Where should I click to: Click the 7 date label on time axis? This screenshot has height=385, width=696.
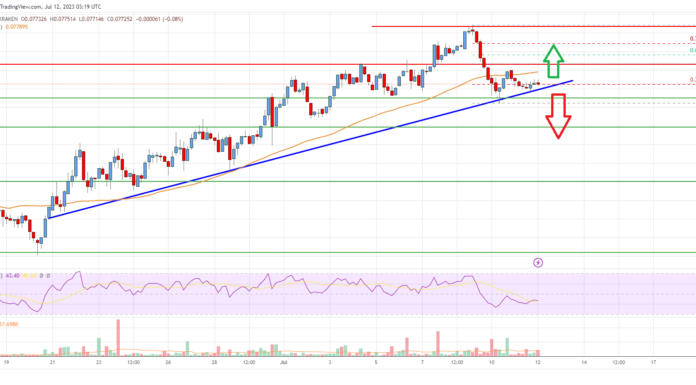click(422, 362)
